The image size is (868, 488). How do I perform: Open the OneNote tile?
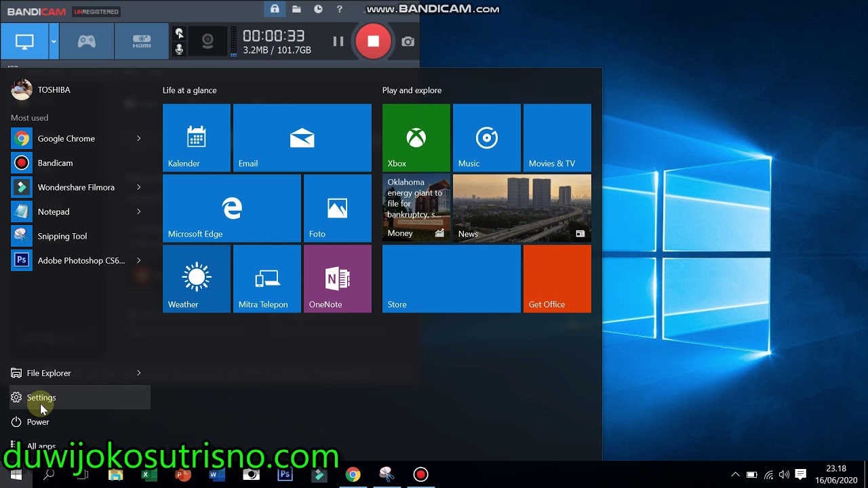pyautogui.click(x=338, y=279)
